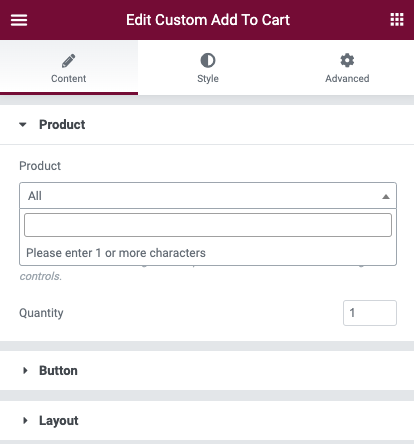This screenshot has width=414, height=444.
Task: Expand the Layout section arrow
Action: point(25,421)
